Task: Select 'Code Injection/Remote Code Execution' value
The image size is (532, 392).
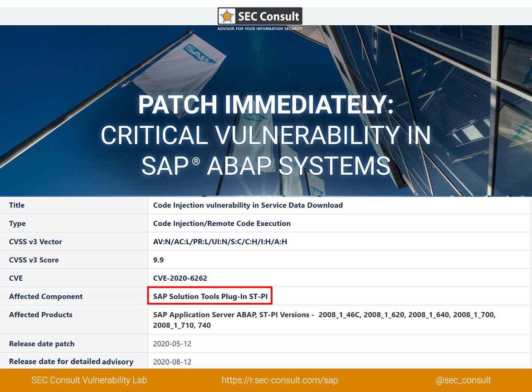Action: [222, 223]
